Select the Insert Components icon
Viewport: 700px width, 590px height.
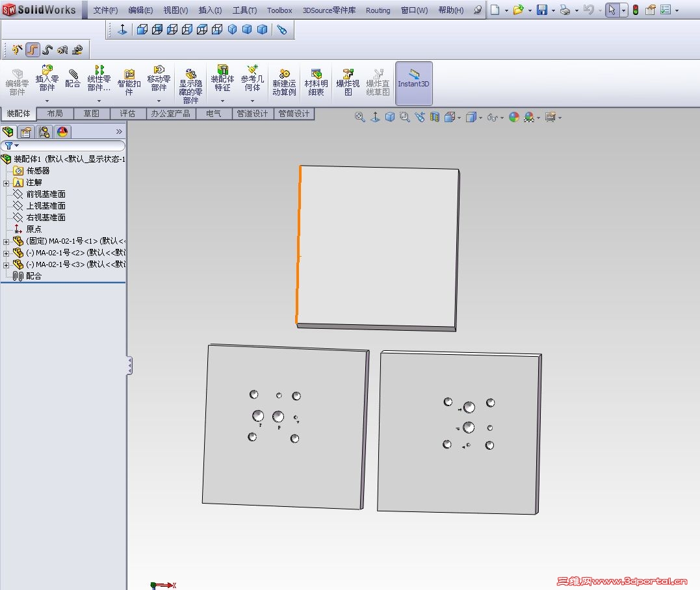(47, 79)
